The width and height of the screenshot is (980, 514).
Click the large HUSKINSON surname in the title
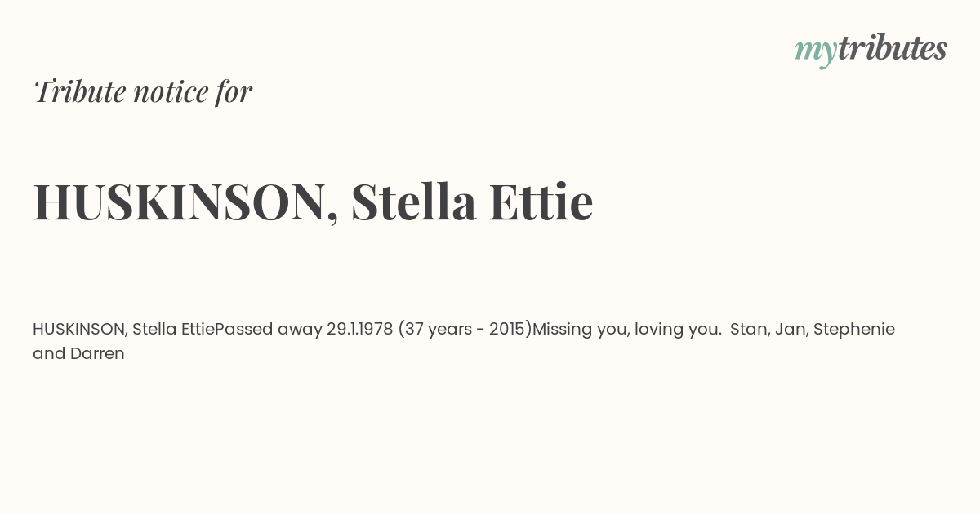[x=180, y=202]
